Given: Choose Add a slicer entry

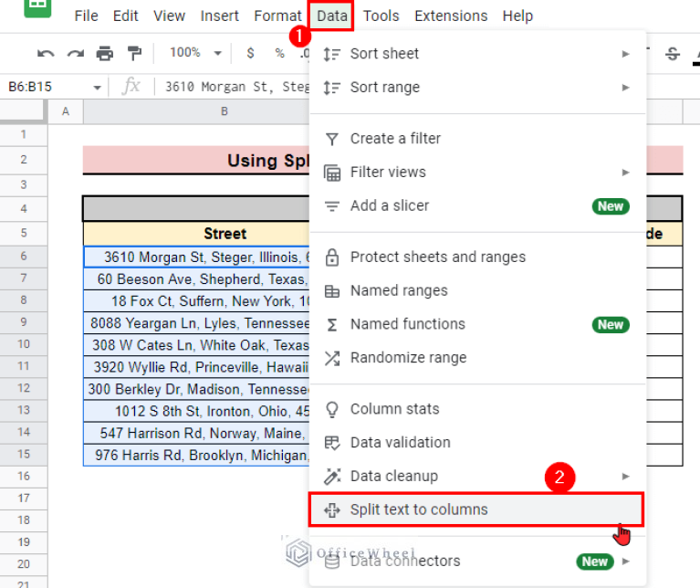Looking at the screenshot, I should [x=477, y=205].
